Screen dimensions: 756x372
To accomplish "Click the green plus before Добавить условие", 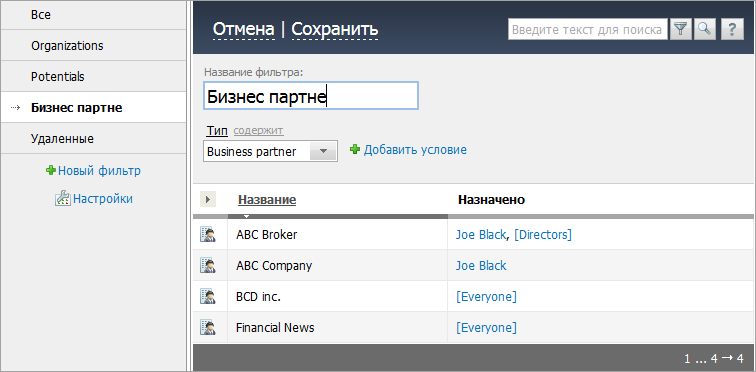I will point(355,149).
